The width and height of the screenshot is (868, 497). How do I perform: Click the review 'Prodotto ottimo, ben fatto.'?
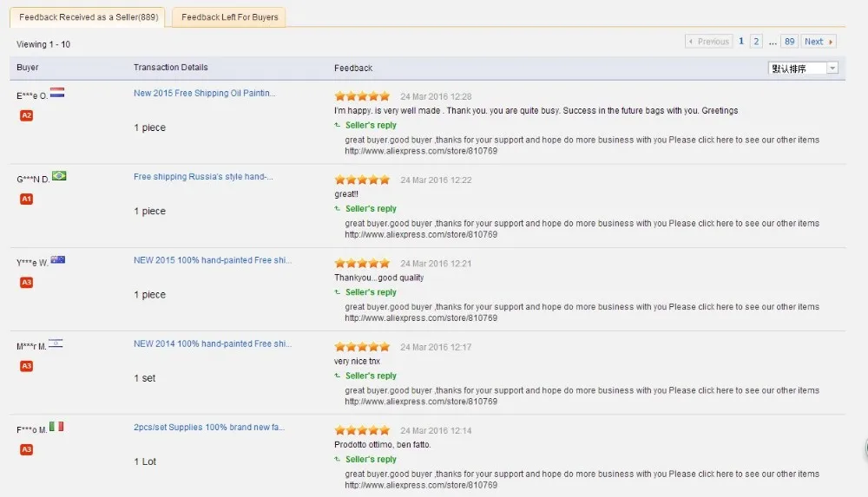tap(383, 444)
